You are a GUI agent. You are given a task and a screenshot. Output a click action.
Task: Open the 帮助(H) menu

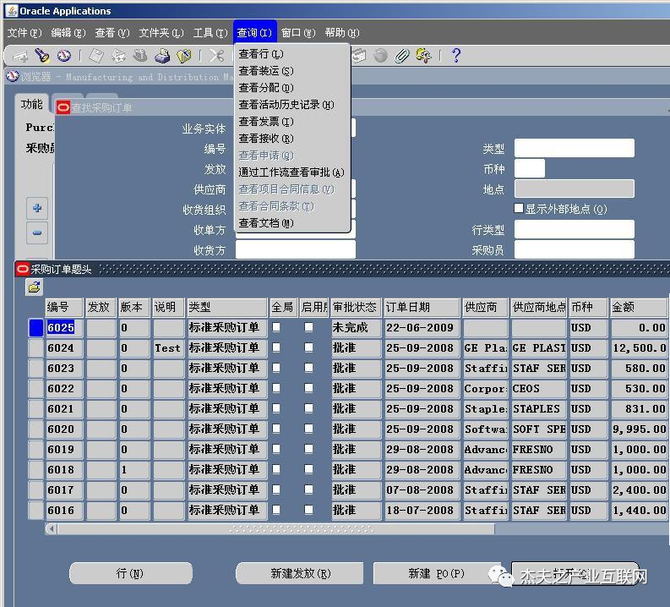[342, 32]
